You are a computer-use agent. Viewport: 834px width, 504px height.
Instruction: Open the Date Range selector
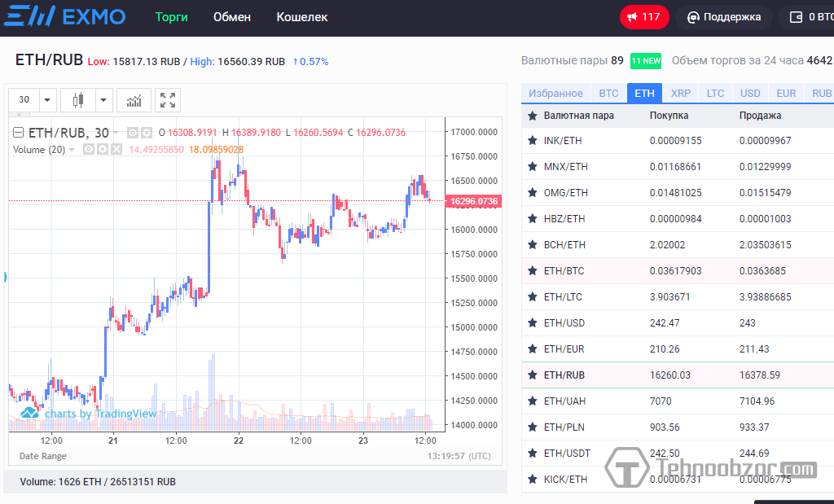43,456
